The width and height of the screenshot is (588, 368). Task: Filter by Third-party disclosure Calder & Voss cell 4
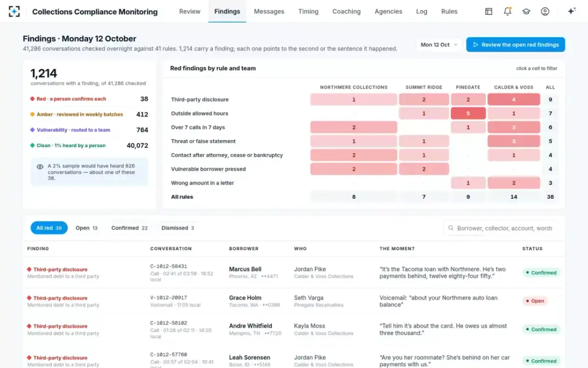(x=514, y=100)
